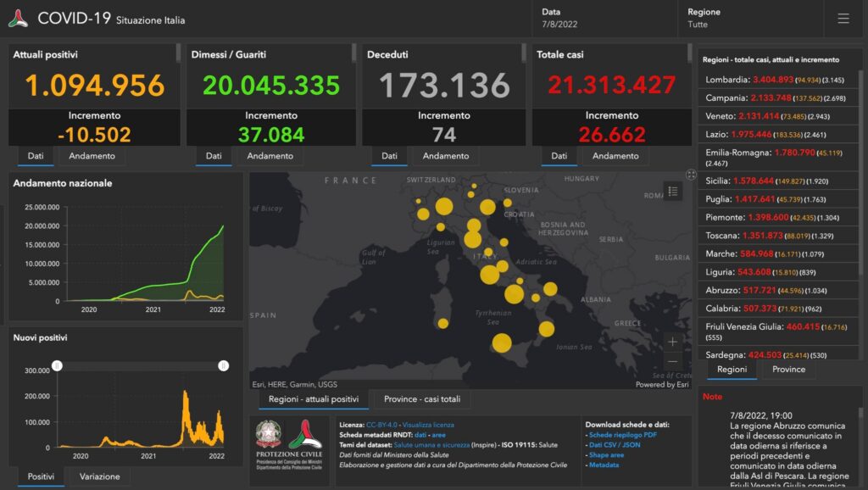Screen dimensions: 868x490
Task: Select the Lombardia row in regions list
Action: [x=778, y=80]
